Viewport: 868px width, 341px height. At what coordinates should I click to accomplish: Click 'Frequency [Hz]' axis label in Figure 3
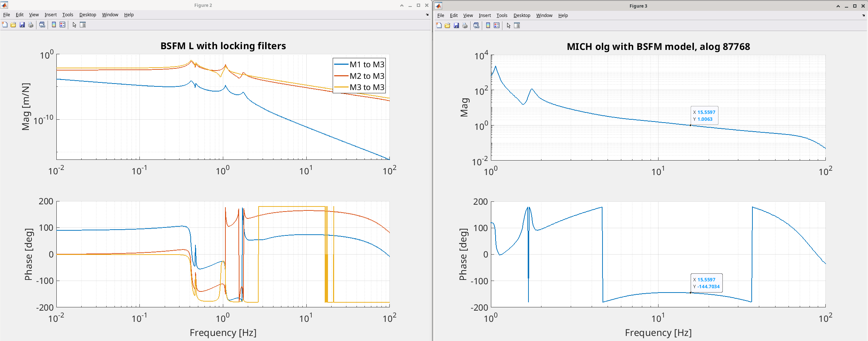click(658, 333)
